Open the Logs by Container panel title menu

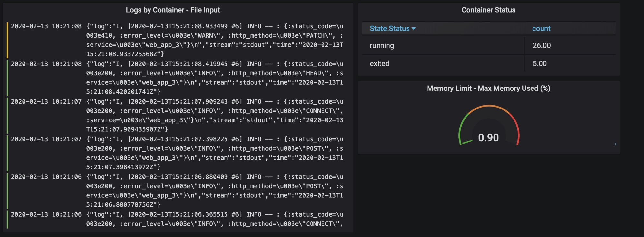point(173,10)
